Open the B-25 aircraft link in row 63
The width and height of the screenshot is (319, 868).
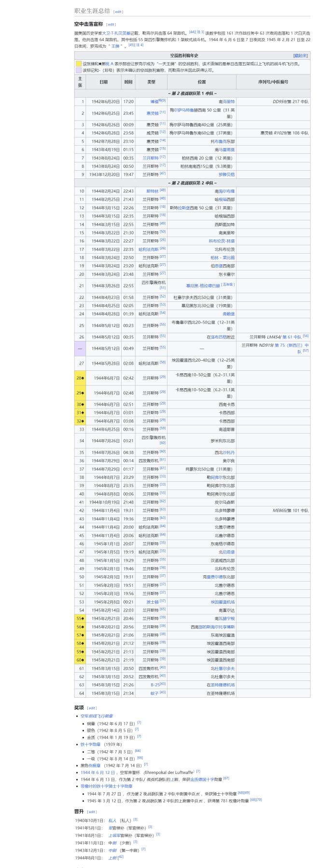click(x=154, y=685)
